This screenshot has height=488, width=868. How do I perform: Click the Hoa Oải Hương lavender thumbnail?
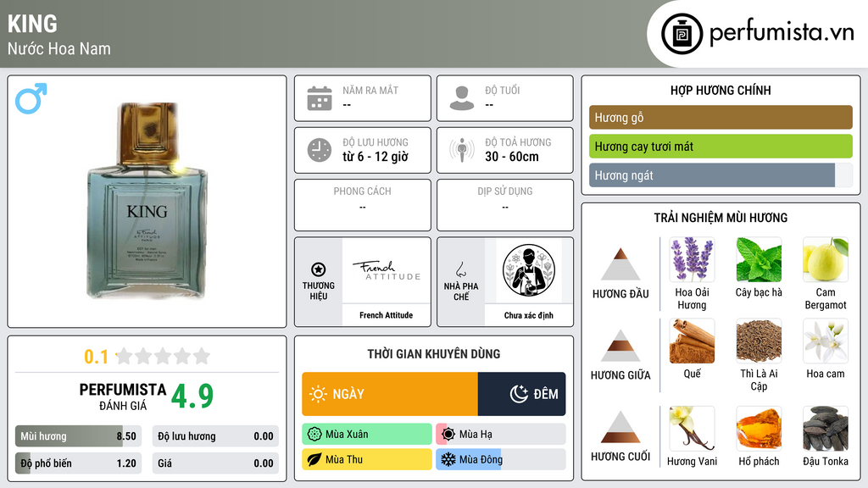692,260
